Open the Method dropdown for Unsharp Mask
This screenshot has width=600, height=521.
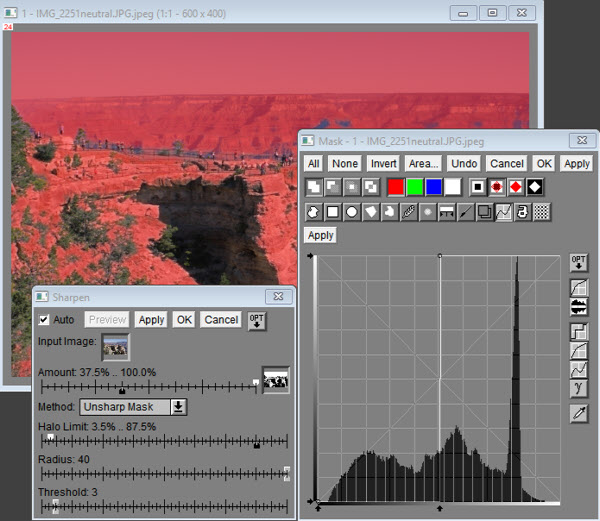tap(179, 407)
